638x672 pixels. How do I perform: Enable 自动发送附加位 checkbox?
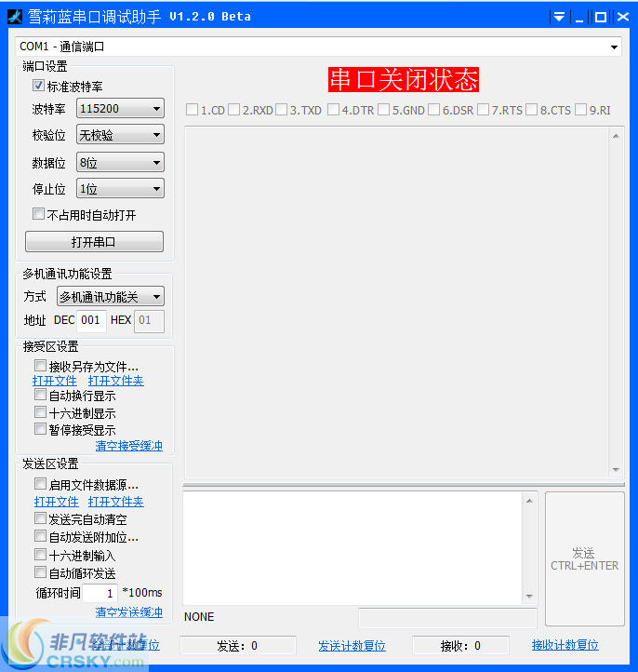[40, 536]
